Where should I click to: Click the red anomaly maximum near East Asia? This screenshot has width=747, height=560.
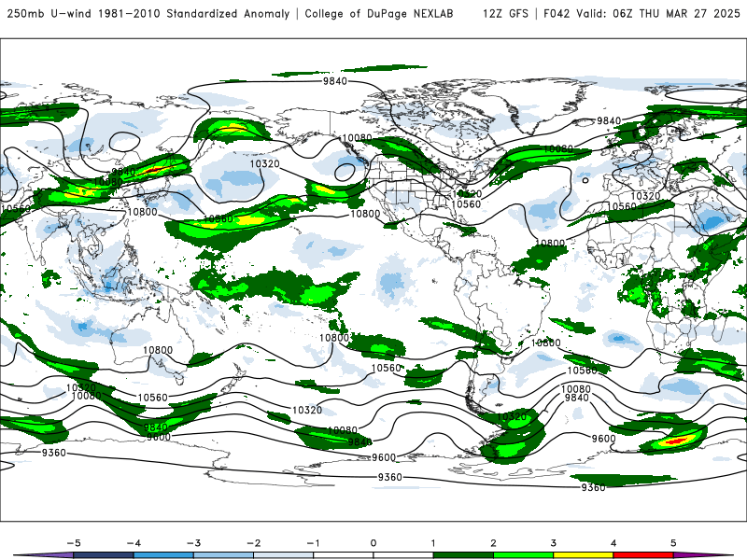coord(155,170)
